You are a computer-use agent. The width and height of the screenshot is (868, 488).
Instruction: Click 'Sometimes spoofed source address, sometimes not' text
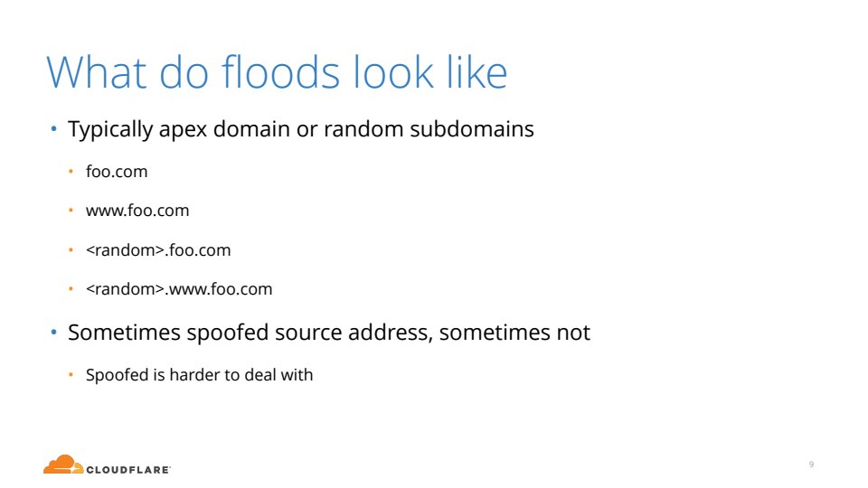(x=329, y=333)
